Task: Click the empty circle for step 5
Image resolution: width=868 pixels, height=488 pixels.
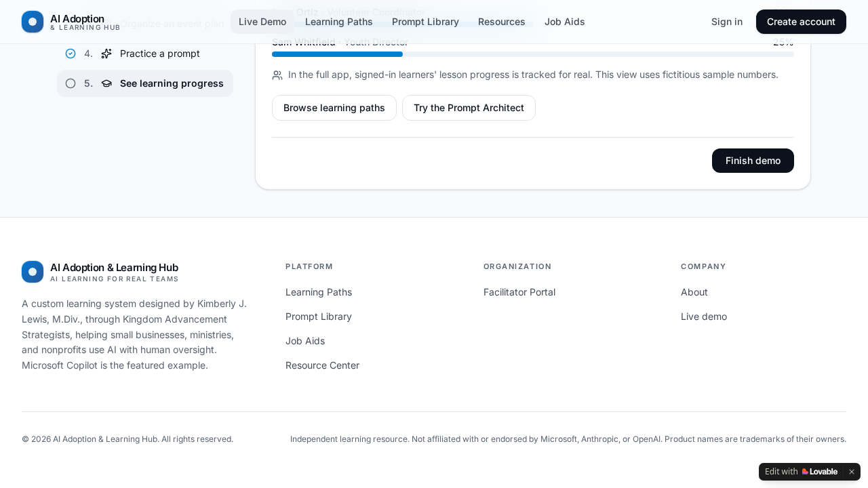Action: click(71, 83)
